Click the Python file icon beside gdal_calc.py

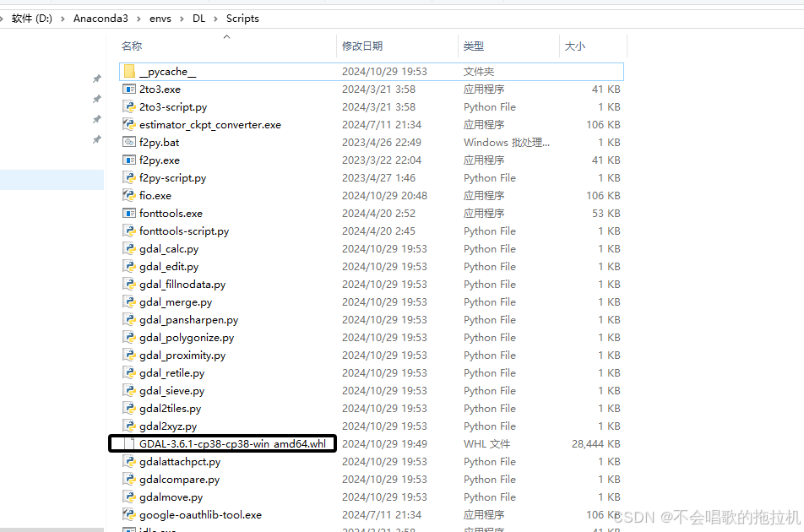(129, 248)
